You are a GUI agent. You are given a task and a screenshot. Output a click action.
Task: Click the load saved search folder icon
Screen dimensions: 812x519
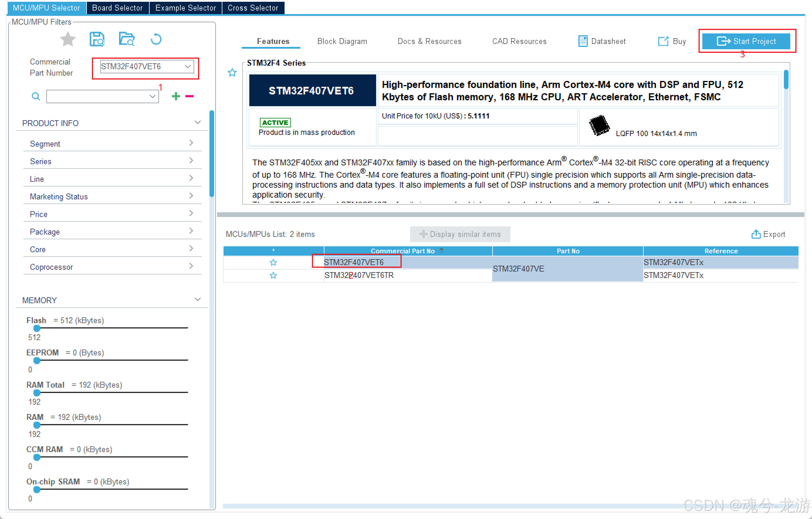(x=127, y=39)
